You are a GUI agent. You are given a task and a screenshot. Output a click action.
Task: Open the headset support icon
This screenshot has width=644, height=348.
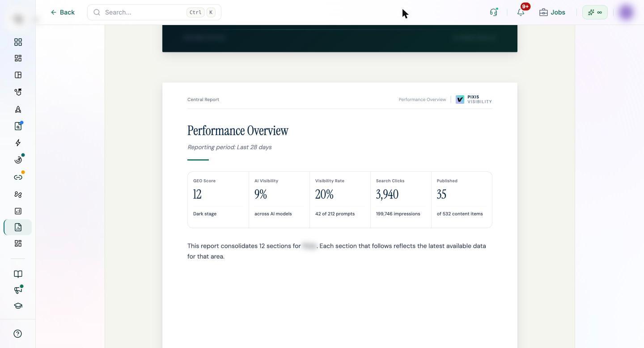(494, 12)
